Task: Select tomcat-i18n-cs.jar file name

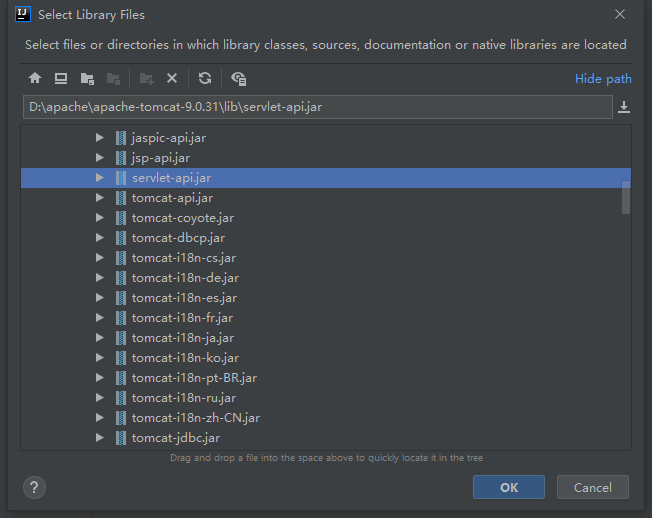Action: 184,257
